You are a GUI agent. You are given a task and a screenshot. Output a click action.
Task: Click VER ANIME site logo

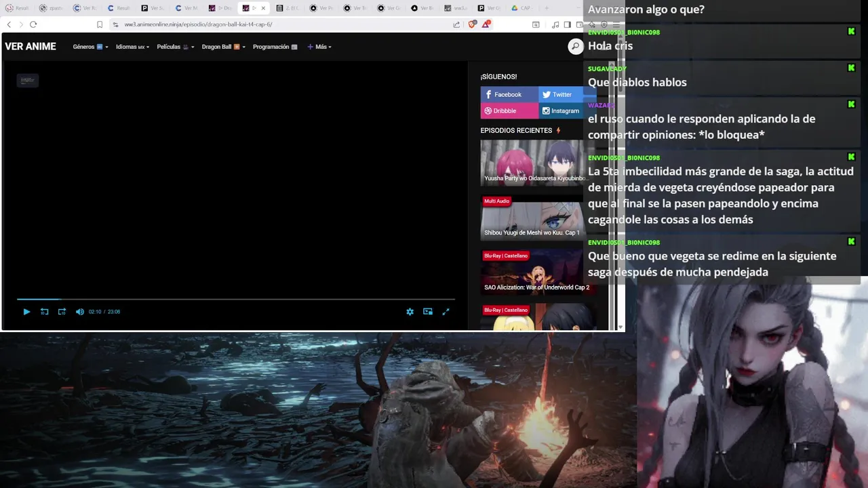pyautogui.click(x=31, y=47)
